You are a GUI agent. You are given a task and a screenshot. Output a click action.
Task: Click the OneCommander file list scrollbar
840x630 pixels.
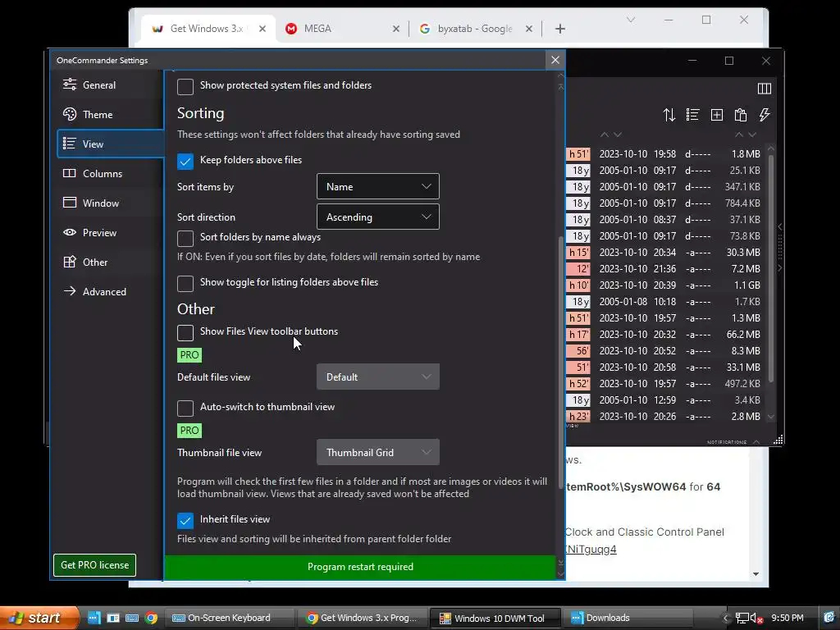pos(771,268)
